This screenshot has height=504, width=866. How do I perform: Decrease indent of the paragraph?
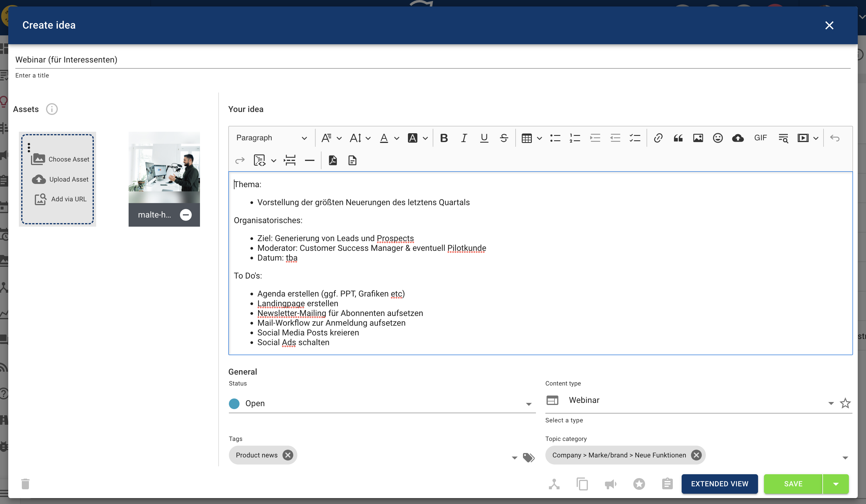point(615,138)
